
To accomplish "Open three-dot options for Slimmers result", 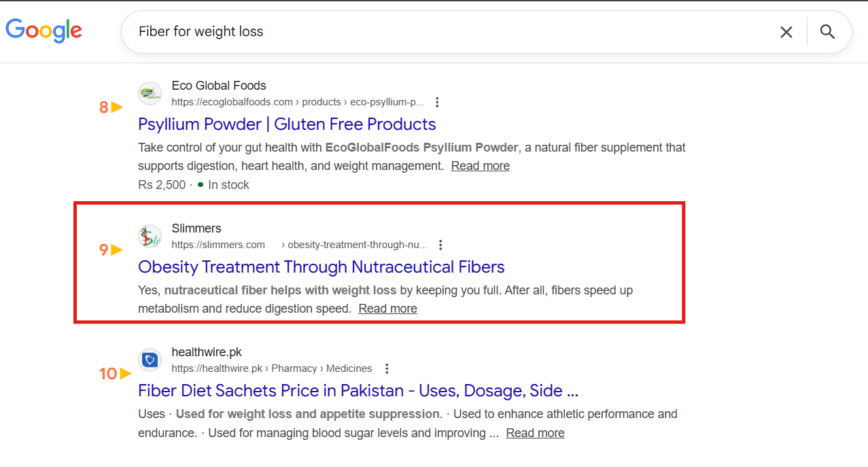I will pos(440,245).
